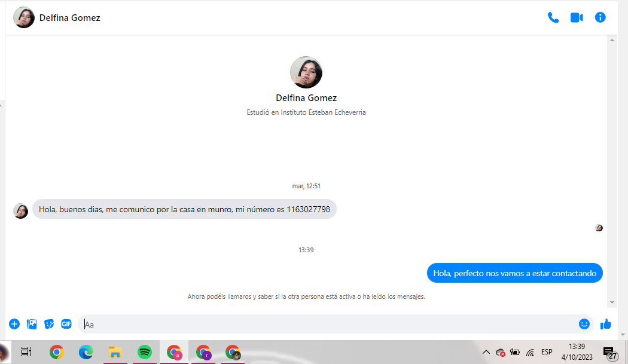Viewport: 628px width, 364px height.
Task: Attach a photo or file
Action: 32,324
